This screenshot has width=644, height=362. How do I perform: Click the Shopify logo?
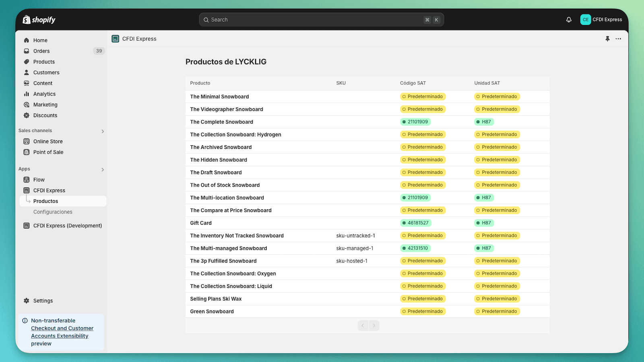[39, 20]
